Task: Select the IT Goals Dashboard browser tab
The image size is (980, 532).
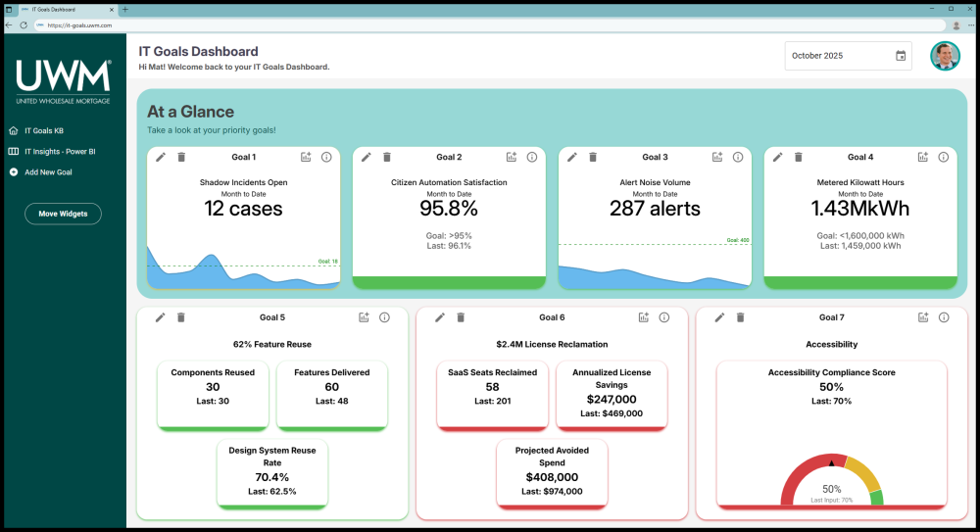Action: [67, 10]
